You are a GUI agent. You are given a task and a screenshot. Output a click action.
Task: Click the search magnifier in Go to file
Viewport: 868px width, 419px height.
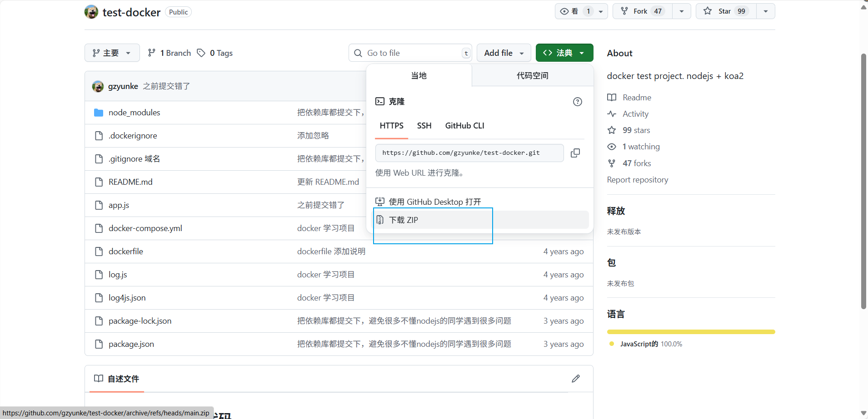(x=358, y=53)
